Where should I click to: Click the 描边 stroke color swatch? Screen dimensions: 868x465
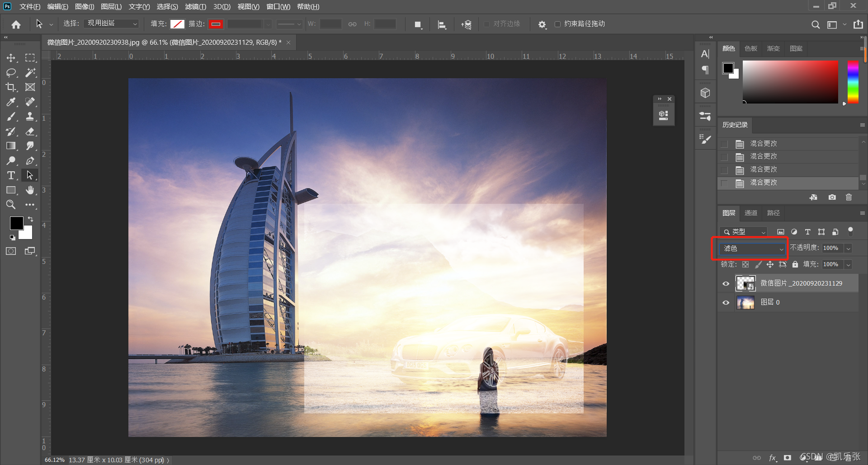coord(216,24)
